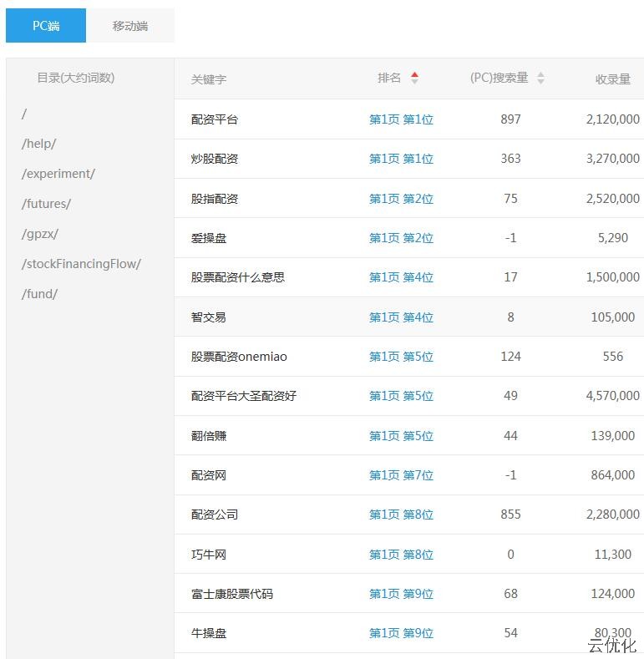Click indexed count 2,520,000
The image size is (644, 659).
(x=613, y=199)
